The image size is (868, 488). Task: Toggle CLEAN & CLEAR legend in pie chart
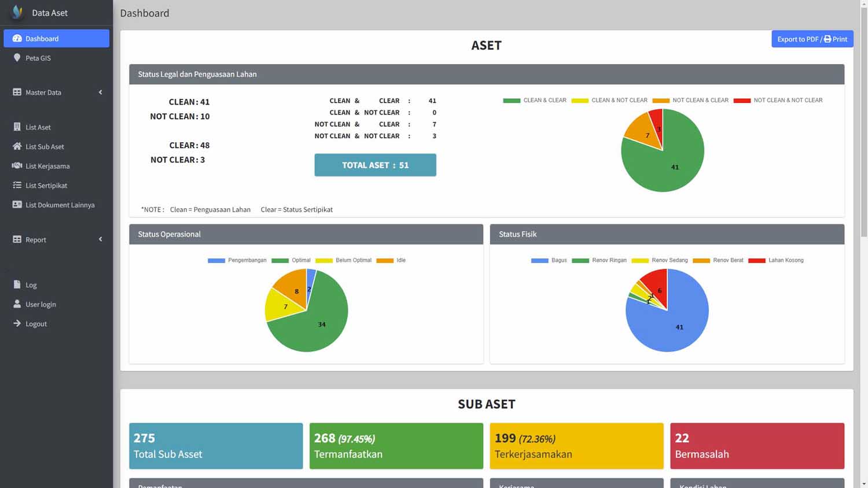(535, 101)
